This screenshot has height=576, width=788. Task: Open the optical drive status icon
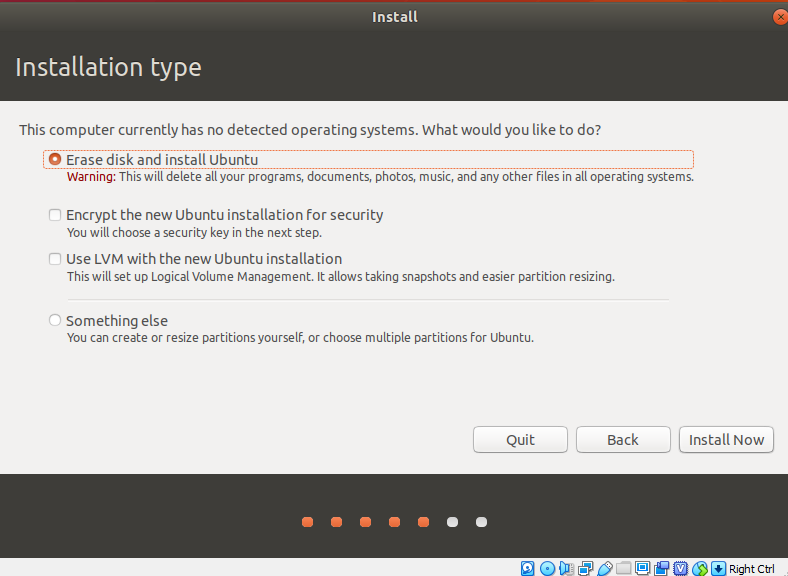tap(547, 568)
